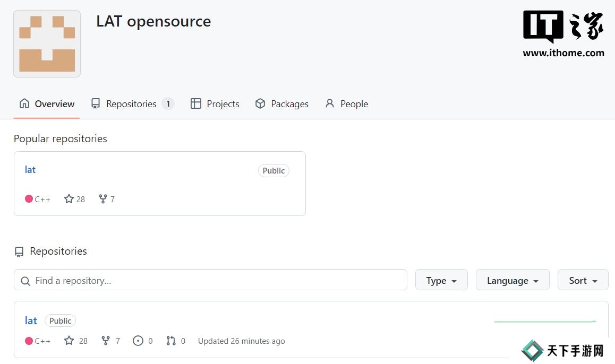Switch to the Repositories tab
The image size is (615, 364).
pyautogui.click(x=132, y=104)
